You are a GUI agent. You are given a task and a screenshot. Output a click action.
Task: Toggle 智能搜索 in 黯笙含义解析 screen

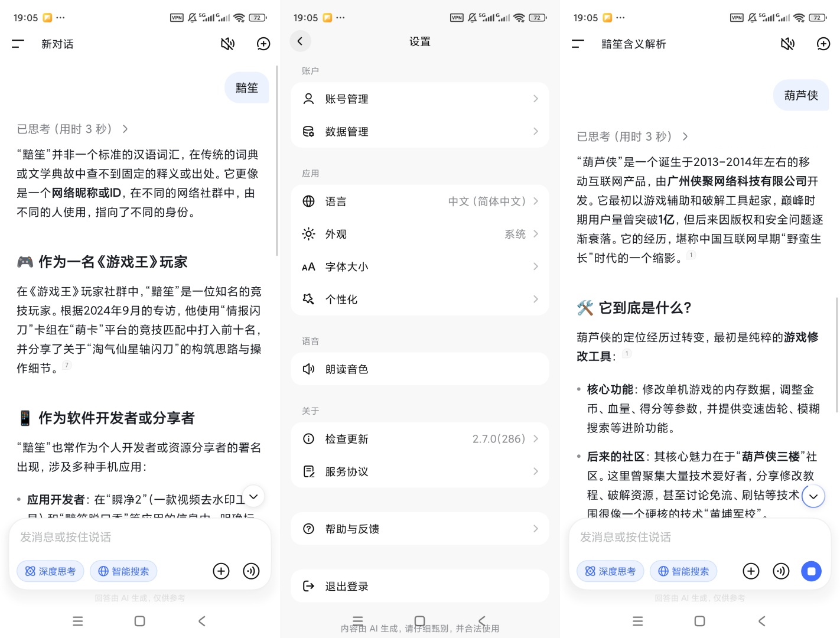point(683,571)
